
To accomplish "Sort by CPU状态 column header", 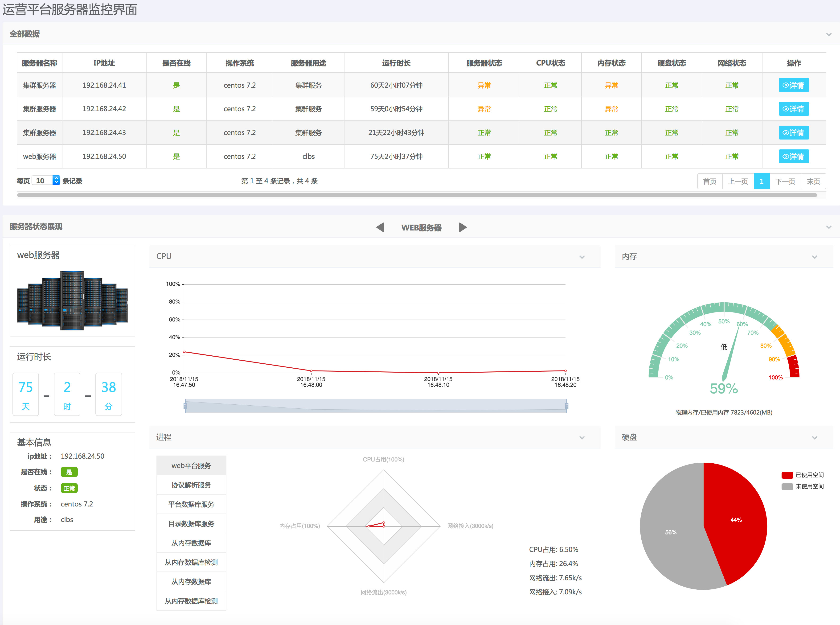I will [x=550, y=63].
